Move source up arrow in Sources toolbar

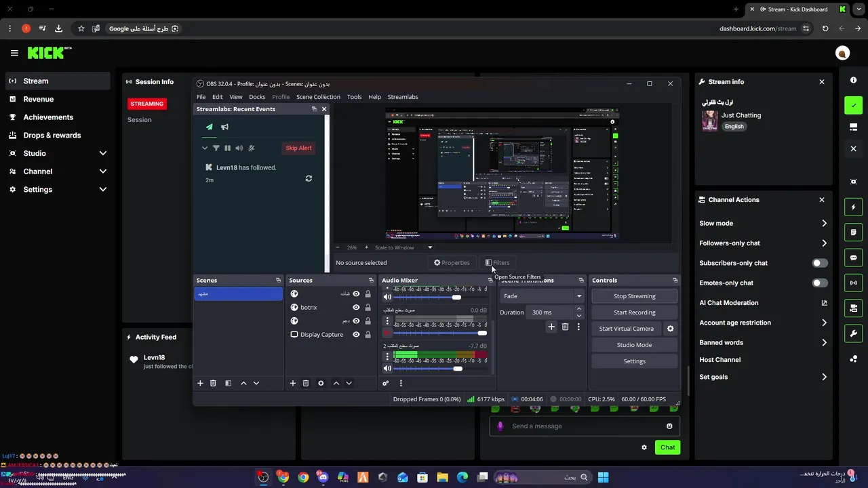[x=336, y=383]
